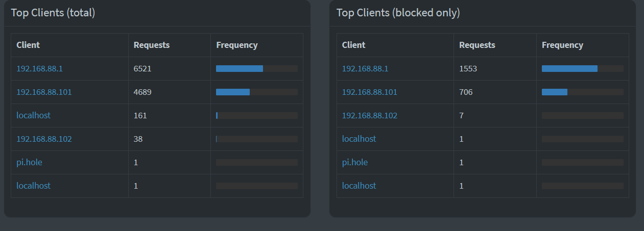Screen dimensions: 644x231
Task: Click Top Clients (blocked only) panel title
Action: pos(398,13)
